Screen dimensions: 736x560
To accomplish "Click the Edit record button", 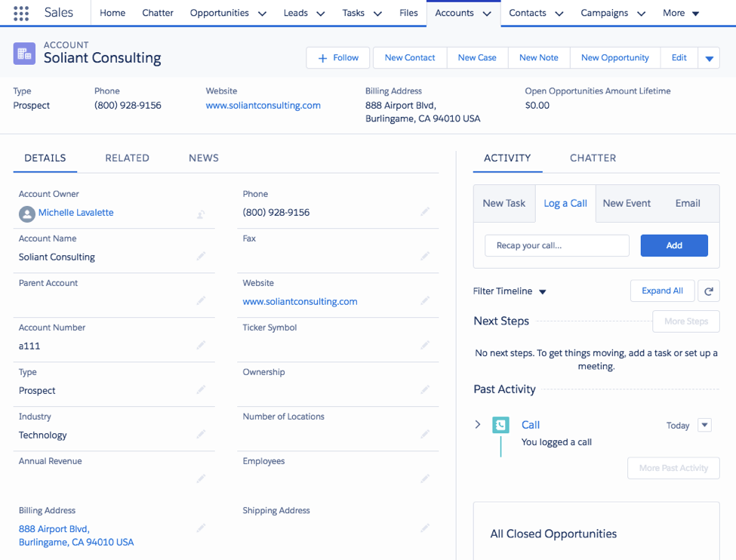I will coord(679,58).
